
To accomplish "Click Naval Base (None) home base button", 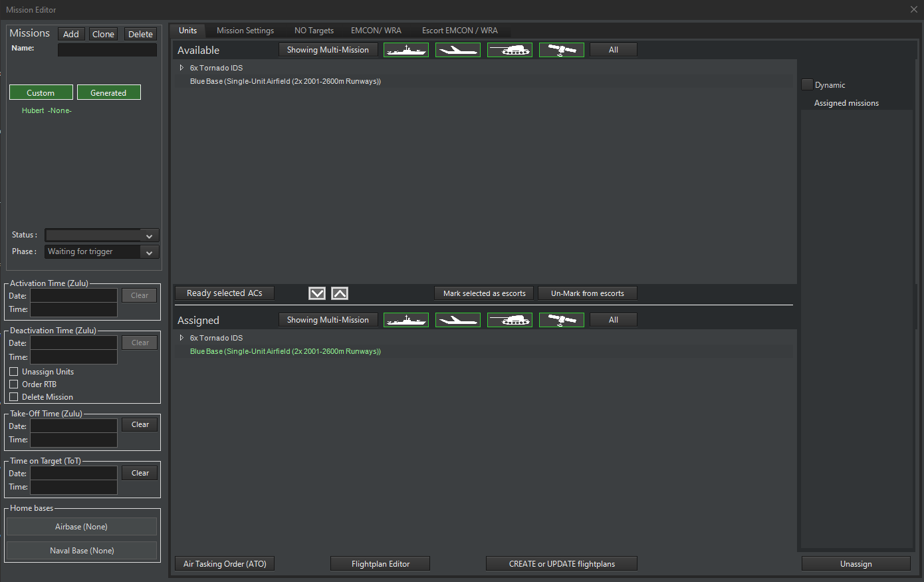I will coord(82,551).
